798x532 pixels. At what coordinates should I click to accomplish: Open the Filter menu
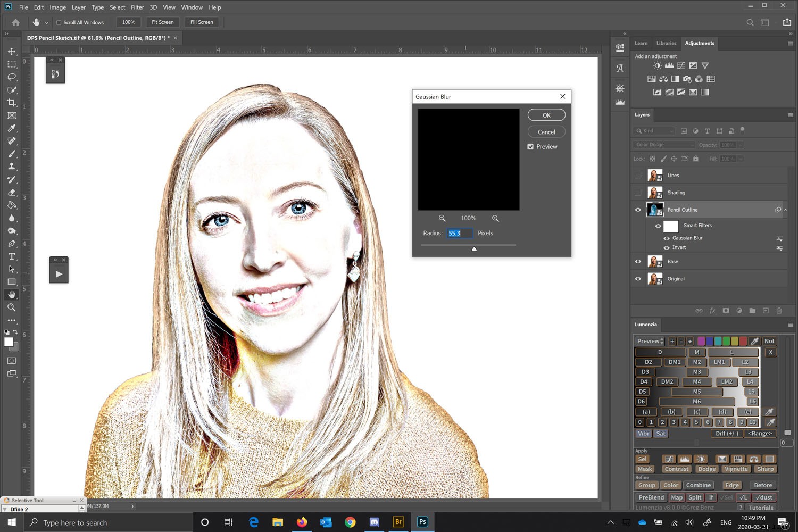pyautogui.click(x=137, y=7)
